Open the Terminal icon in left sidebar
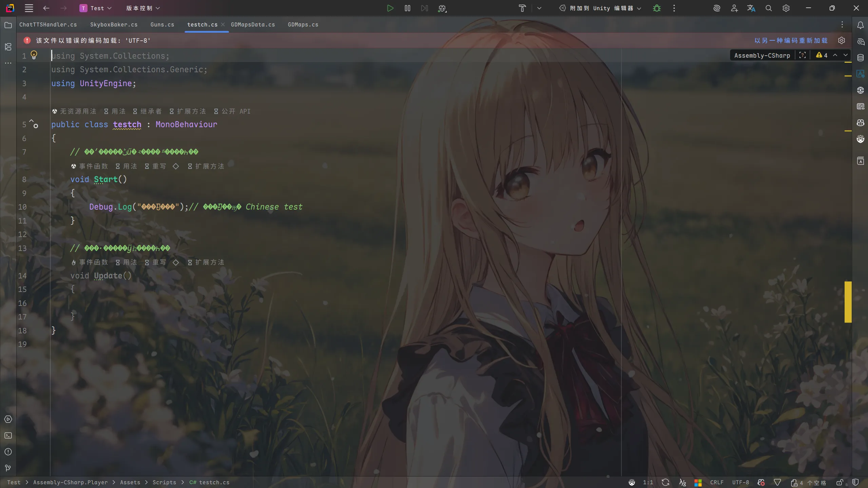 [x=8, y=435]
